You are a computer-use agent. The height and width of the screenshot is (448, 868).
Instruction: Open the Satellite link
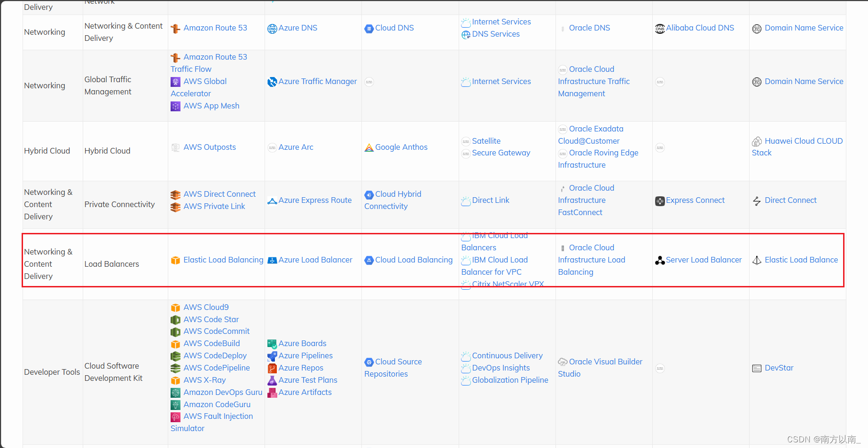tap(486, 141)
